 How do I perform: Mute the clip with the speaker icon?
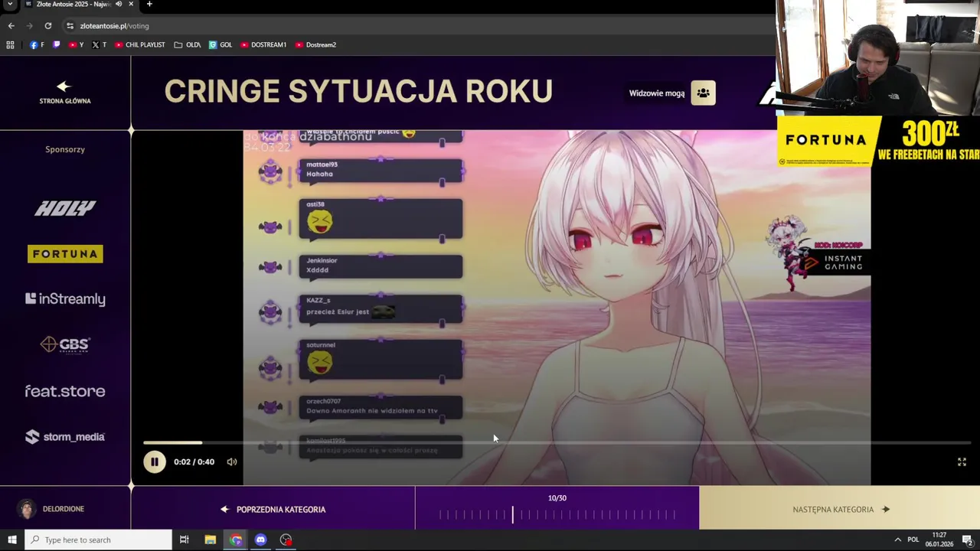point(232,461)
